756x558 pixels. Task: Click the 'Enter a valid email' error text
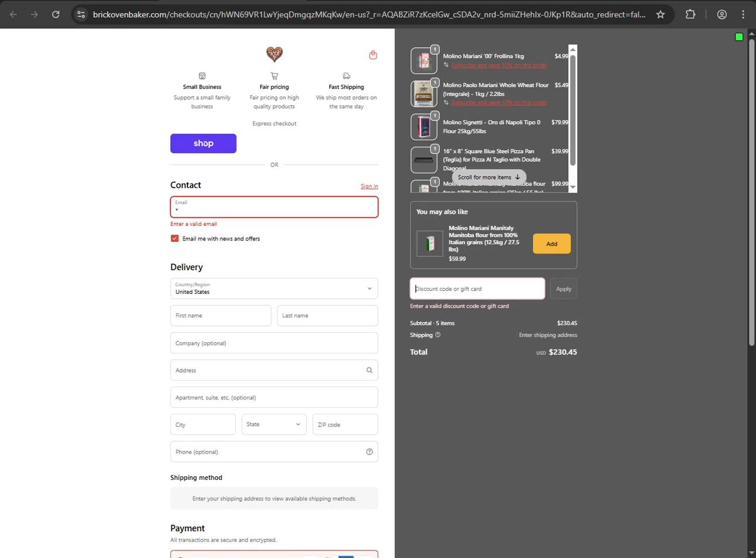coord(194,224)
